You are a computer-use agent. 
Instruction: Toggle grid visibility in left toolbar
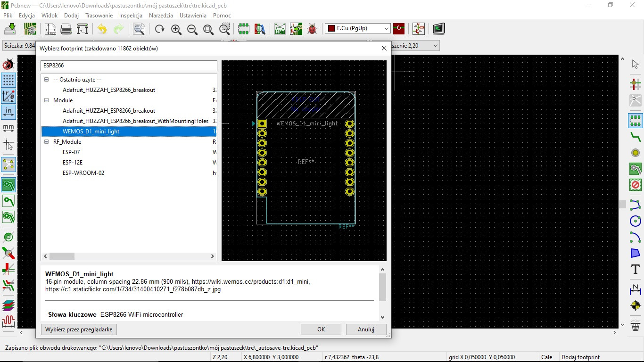coord(8,80)
